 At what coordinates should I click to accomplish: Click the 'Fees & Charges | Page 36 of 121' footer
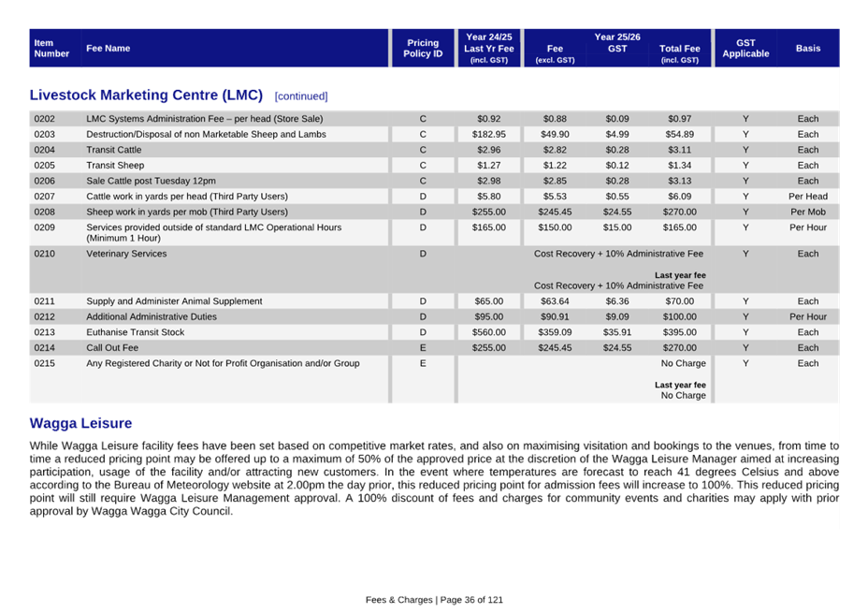[x=434, y=600]
